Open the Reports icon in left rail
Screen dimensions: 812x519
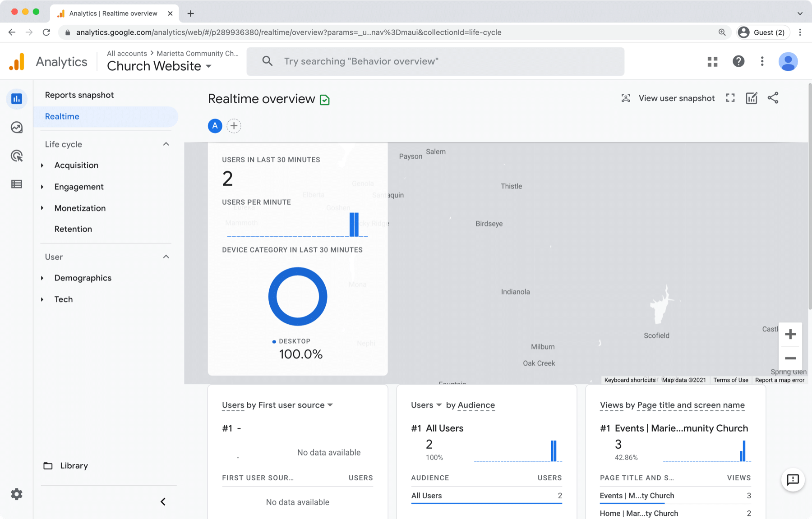[x=17, y=99]
